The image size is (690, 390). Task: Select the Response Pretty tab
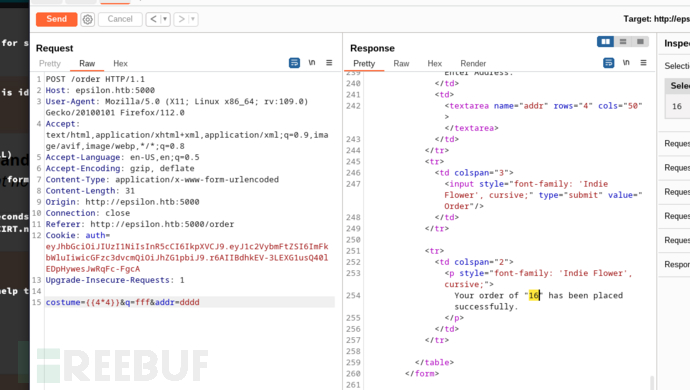click(x=364, y=63)
